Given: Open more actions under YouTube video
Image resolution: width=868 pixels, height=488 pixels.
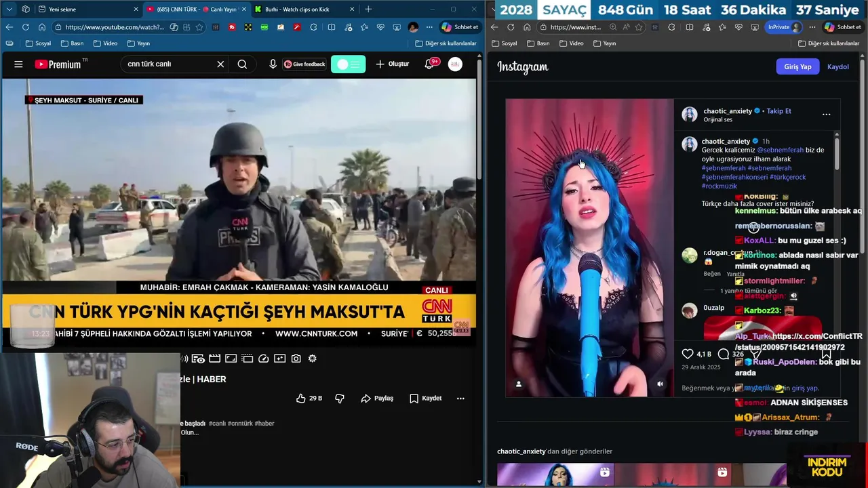Looking at the screenshot, I should point(460,399).
